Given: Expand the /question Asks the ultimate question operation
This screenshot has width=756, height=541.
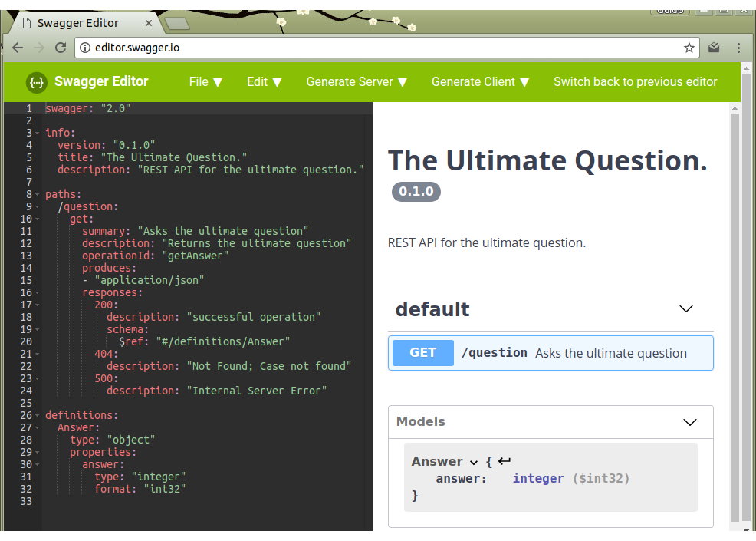Looking at the screenshot, I should (551, 352).
